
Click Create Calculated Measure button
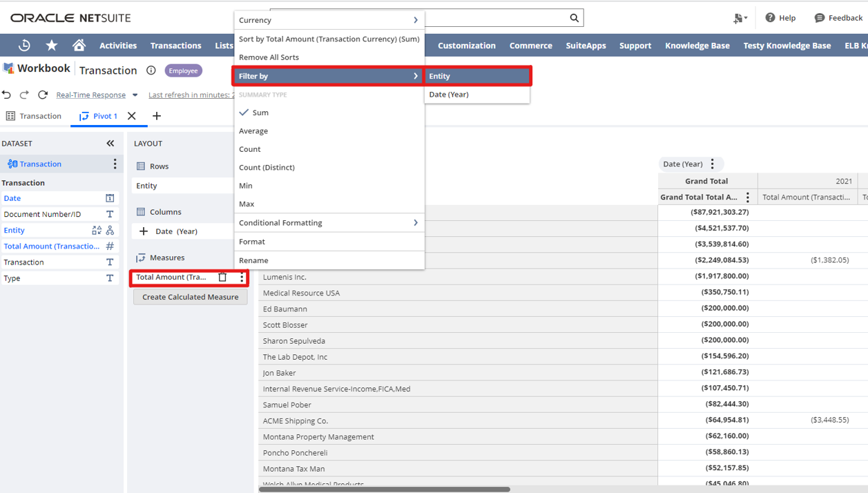click(191, 297)
